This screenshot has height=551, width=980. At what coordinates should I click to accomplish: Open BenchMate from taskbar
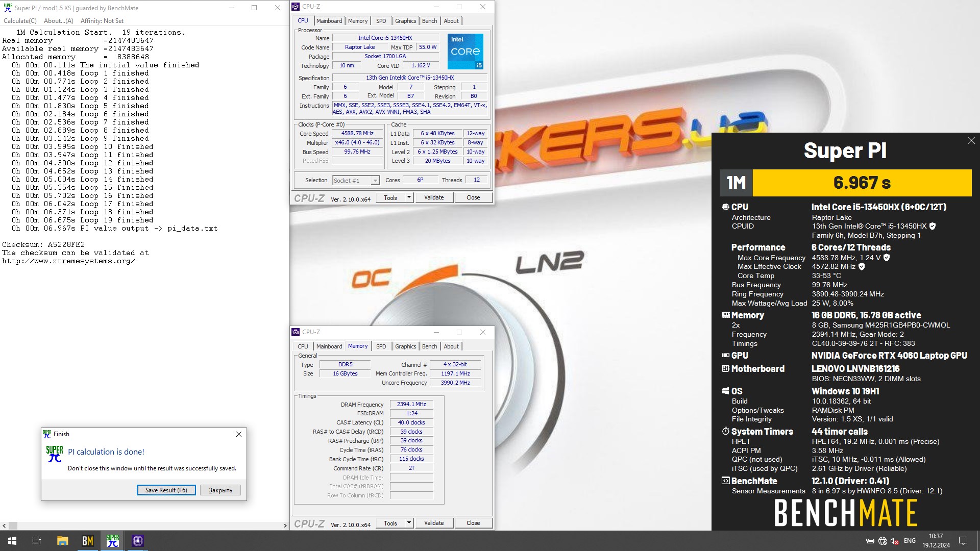(88, 541)
